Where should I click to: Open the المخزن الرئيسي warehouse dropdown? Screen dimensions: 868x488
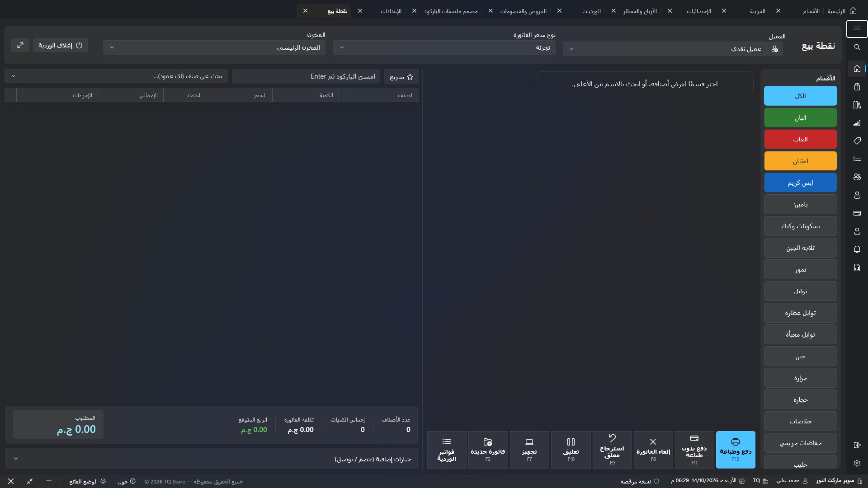tap(214, 47)
